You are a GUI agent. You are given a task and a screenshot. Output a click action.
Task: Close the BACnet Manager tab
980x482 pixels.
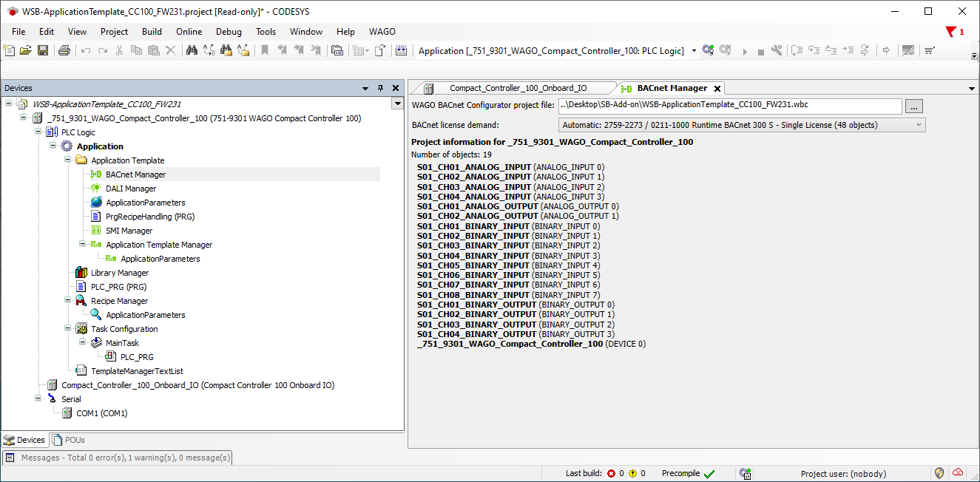point(717,89)
